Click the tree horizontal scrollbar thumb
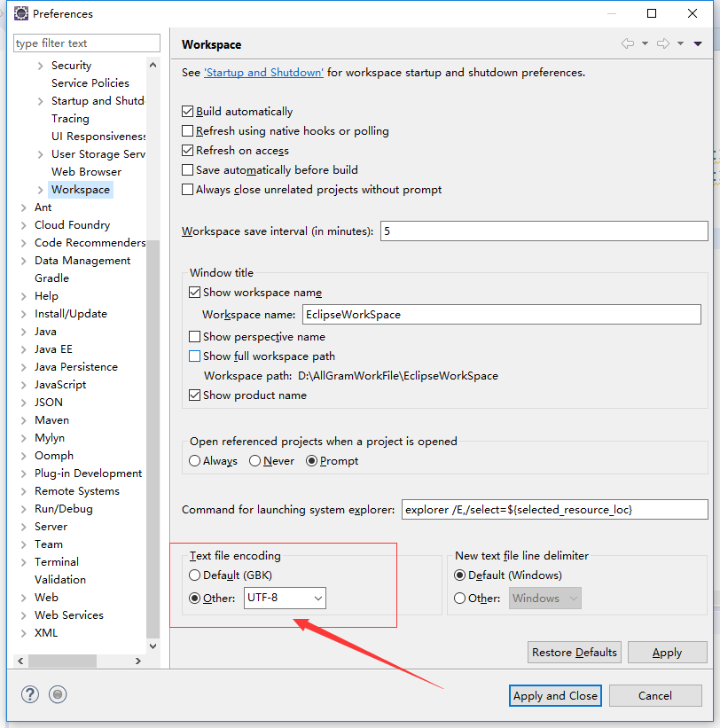The image size is (720, 728). click(62, 661)
